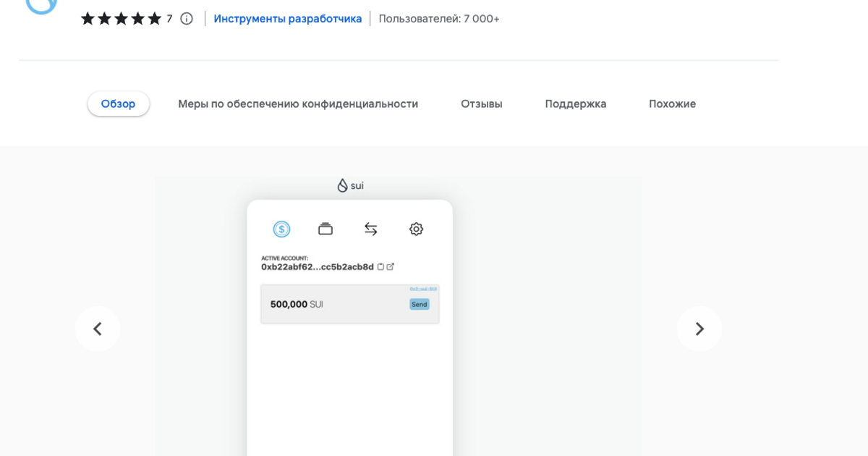
Task: Click the sui droplet logo above wallet
Action: pyautogui.click(x=350, y=186)
